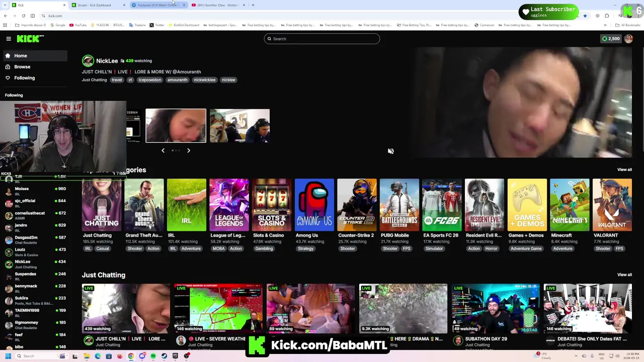
Task: Click the Kick logo
Action: (30, 39)
